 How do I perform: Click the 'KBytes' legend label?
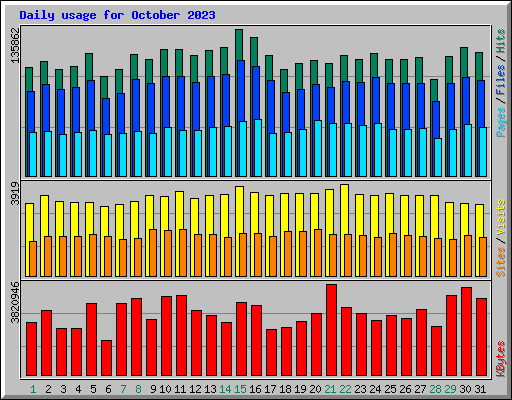tap(501, 359)
